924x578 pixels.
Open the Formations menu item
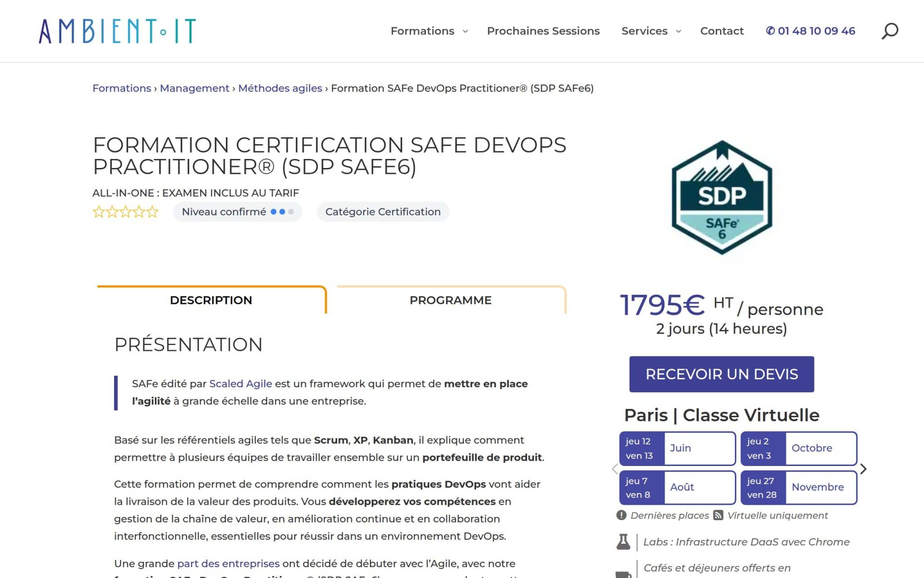[422, 31]
